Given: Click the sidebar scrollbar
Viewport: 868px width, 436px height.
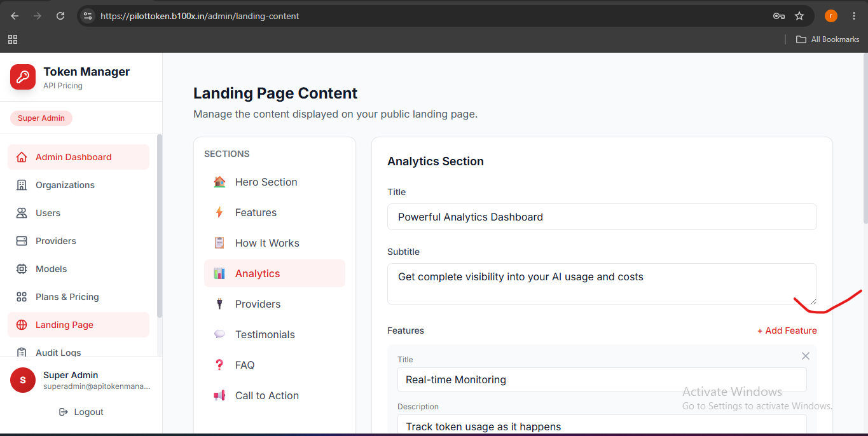Looking at the screenshot, I should (160, 226).
